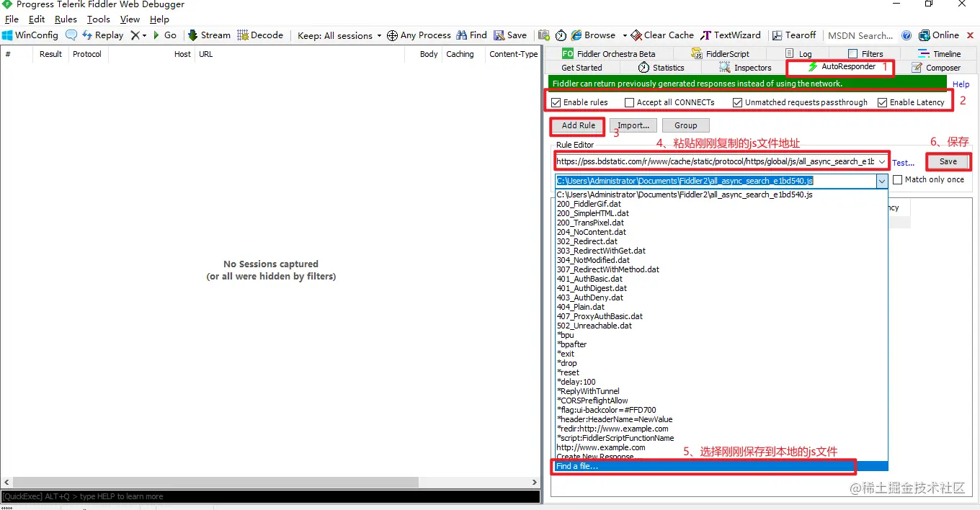Toggle Stream mode in toolbar

[x=209, y=35]
